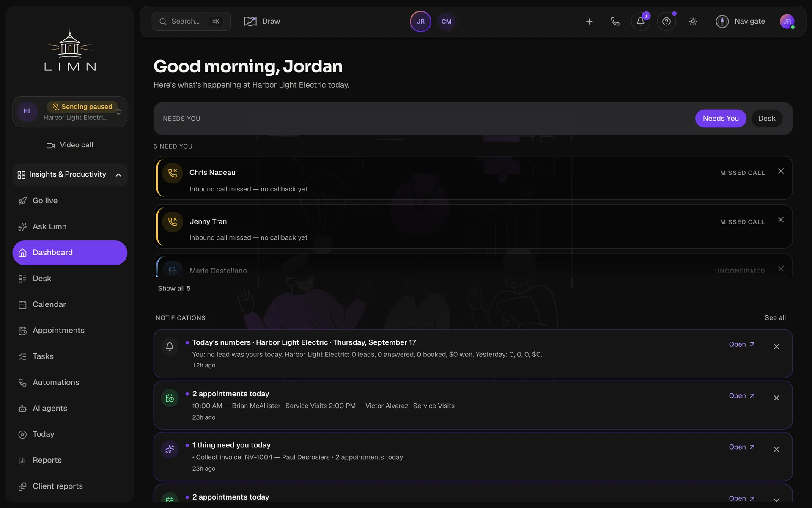Open 1 thing need you today notification

tap(741, 447)
